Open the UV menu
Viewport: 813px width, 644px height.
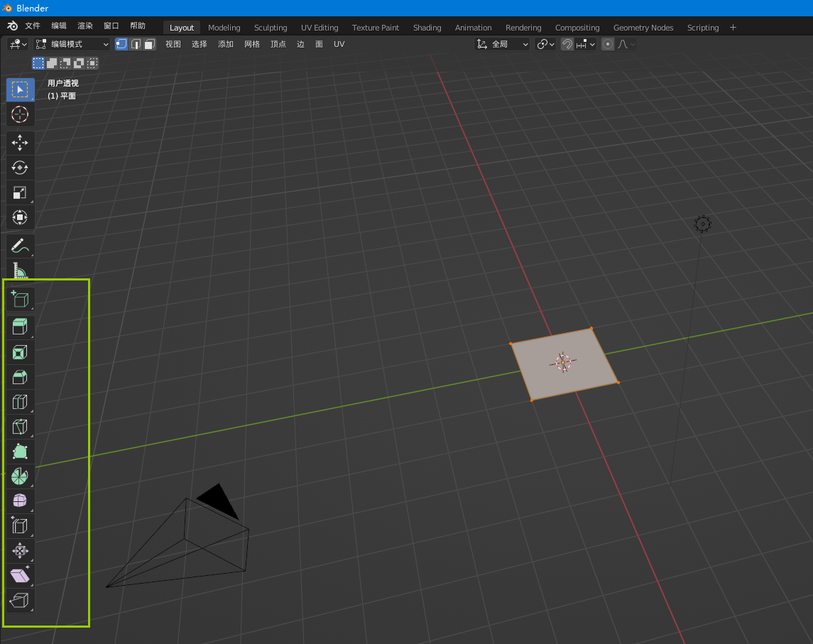339,44
